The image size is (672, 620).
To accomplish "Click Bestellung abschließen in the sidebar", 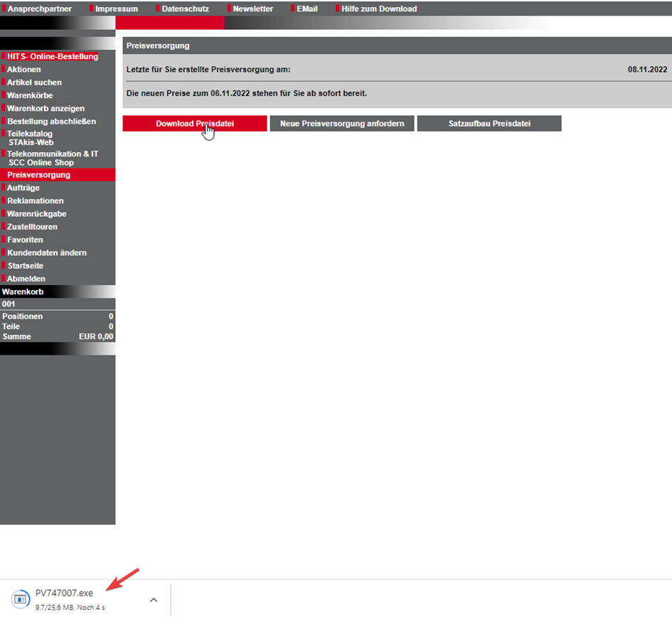I will 51,122.
